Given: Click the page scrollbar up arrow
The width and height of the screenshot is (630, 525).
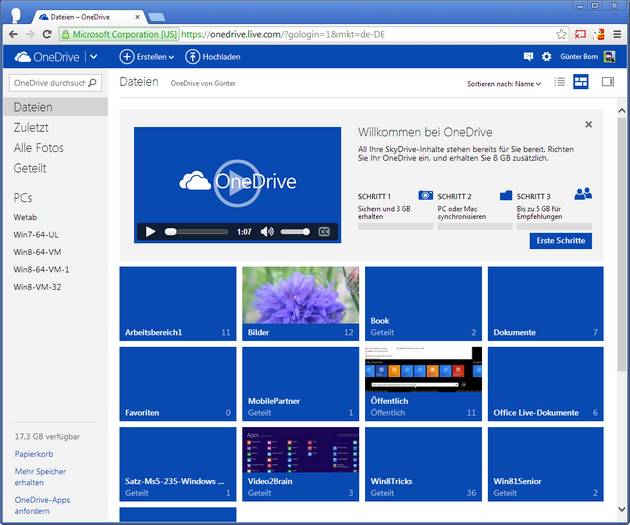Looking at the screenshot, I should click(x=622, y=110).
